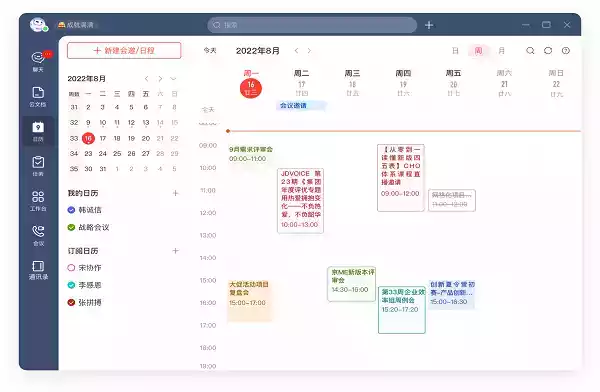Open the 第33周企业效率组周例会 event

[x=402, y=310]
